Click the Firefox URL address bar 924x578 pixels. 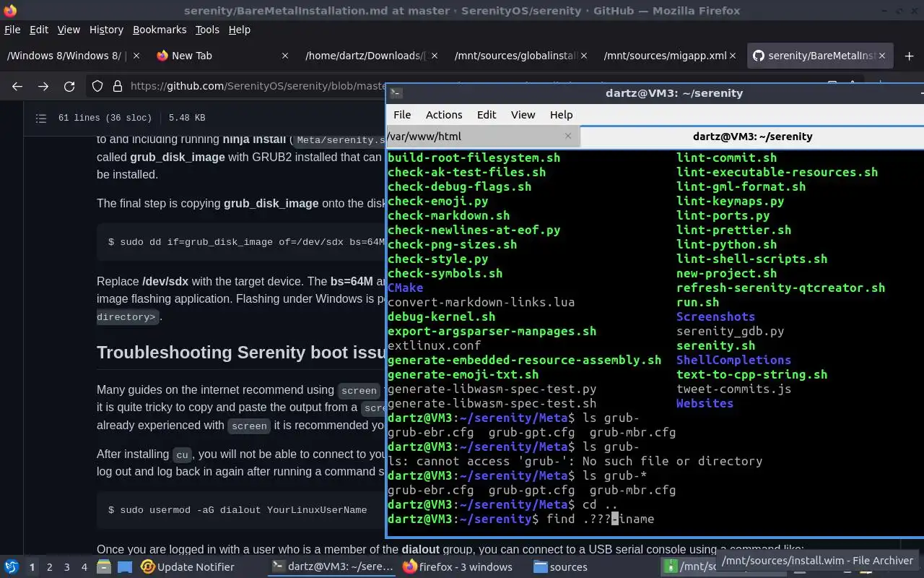click(x=258, y=86)
